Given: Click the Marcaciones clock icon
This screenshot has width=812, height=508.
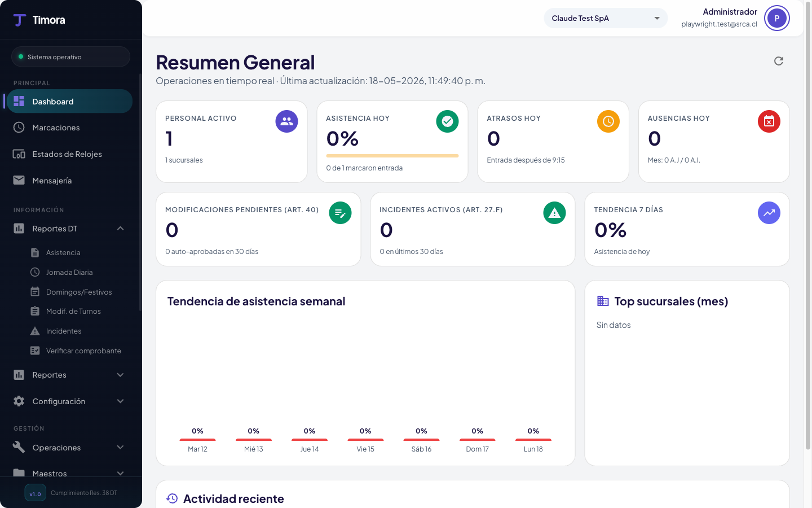Looking at the screenshot, I should pos(19,128).
